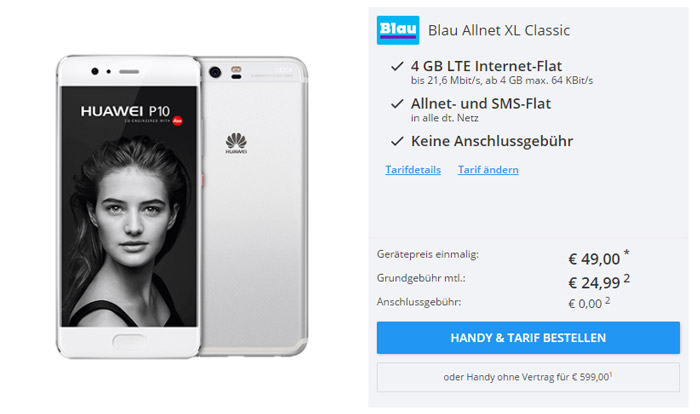Click the red Leica badge on phone screen
Viewport: 700px width, 414px height.
point(178,121)
